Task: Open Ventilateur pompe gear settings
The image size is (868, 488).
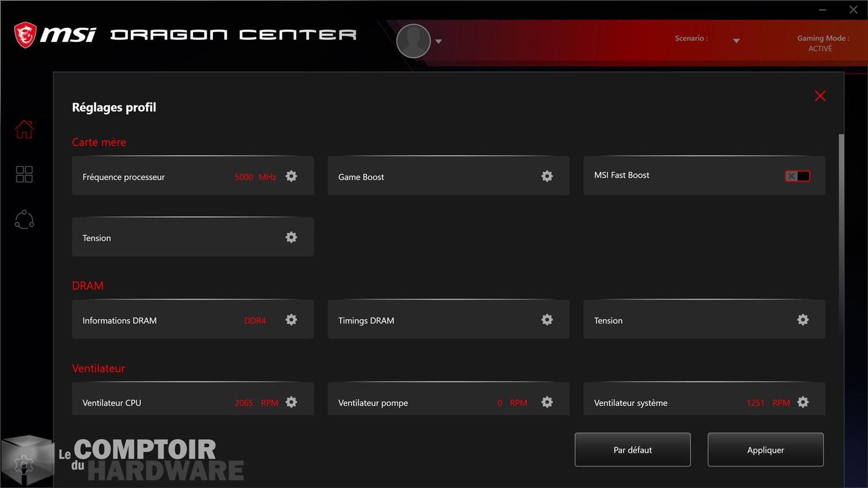Action: [x=547, y=402]
